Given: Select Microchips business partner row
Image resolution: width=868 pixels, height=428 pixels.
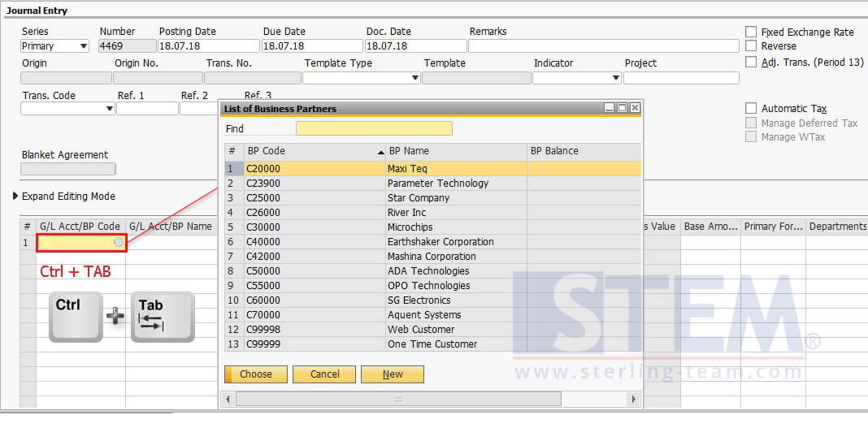Looking at the screenshot, I should coord(433,227).
